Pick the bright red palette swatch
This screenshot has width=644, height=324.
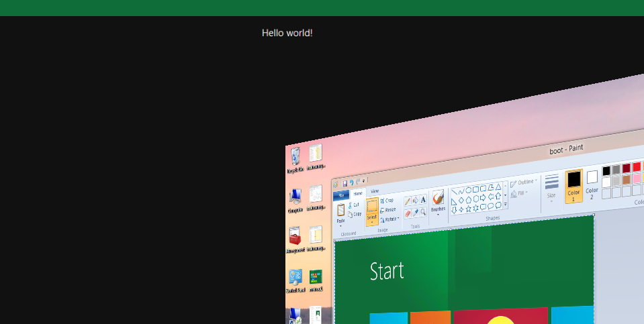point(637,167)
